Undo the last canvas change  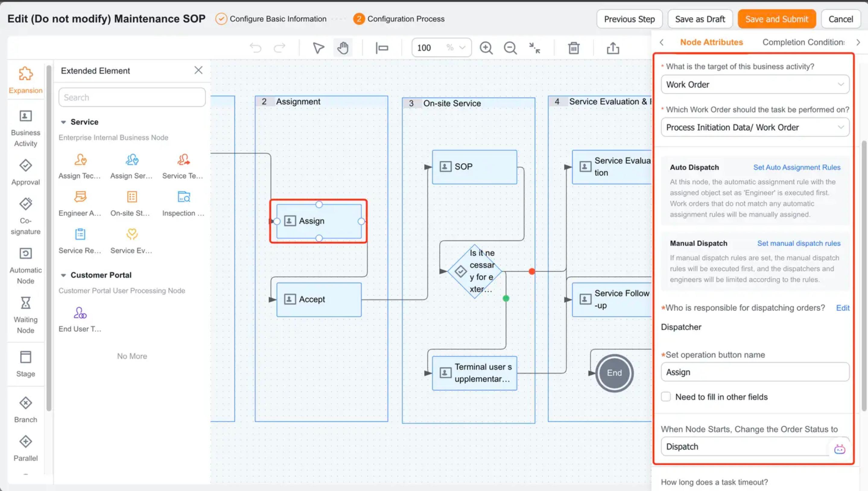[x=256, y=48]
